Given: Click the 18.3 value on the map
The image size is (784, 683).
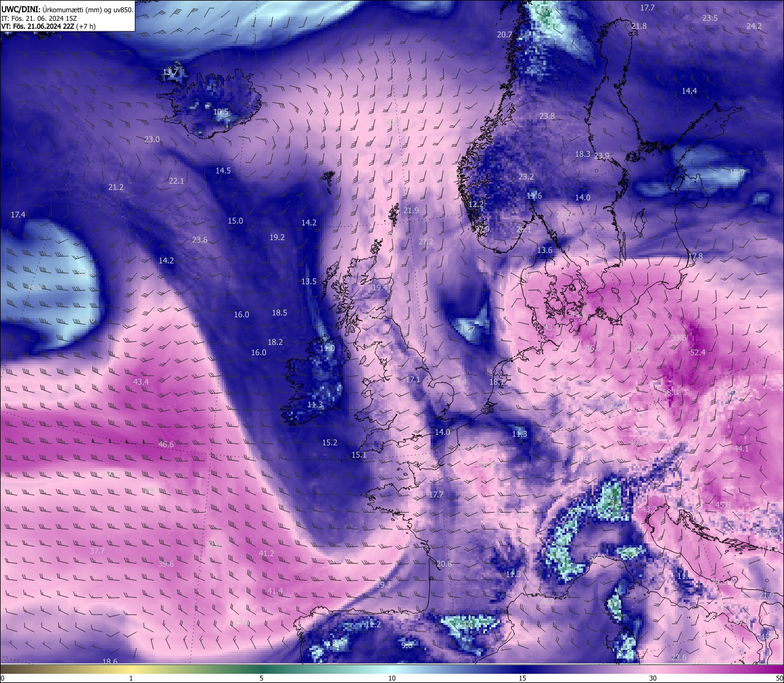Looking at the screenshot, I should (582, 154).
